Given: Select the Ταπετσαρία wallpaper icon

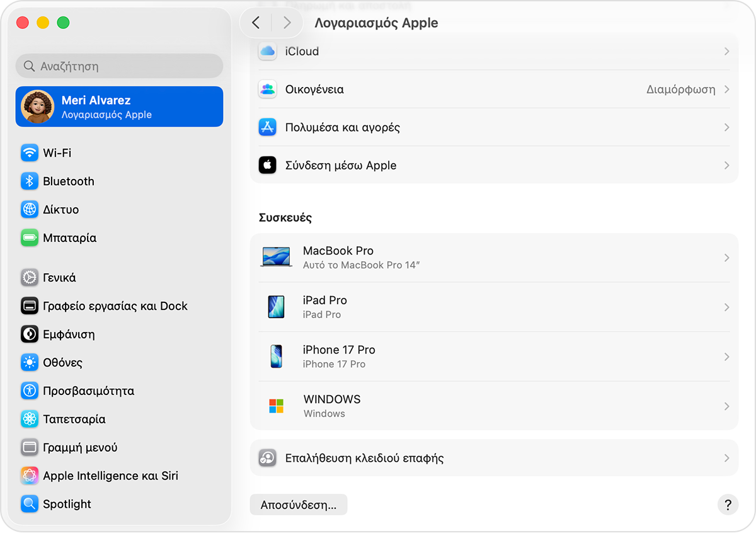Looking at the screenshot, I should pyautogui.click(x=30, y=419).
